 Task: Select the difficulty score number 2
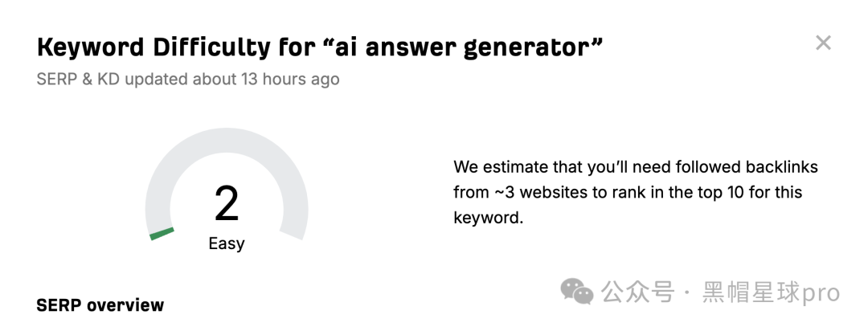(x=227, y=203)
